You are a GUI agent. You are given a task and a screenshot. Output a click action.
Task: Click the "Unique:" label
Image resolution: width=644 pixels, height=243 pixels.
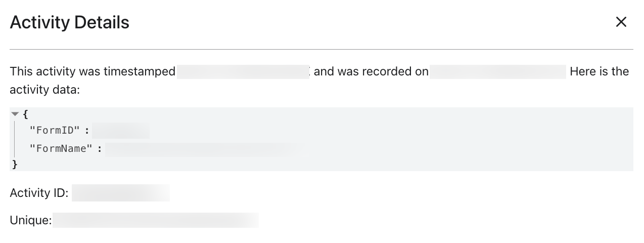click(x=30, y=221)
